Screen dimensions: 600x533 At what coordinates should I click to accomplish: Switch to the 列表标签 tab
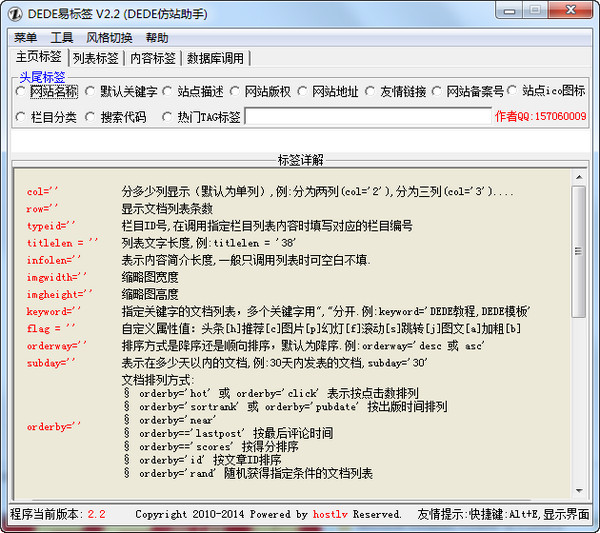pyautogui.click(x=96, y=58)
